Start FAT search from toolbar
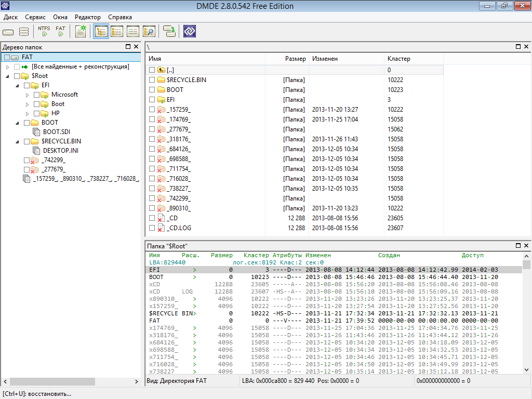Image resolution: width=532 pixels, height=399 pixels. click(61, 31)
